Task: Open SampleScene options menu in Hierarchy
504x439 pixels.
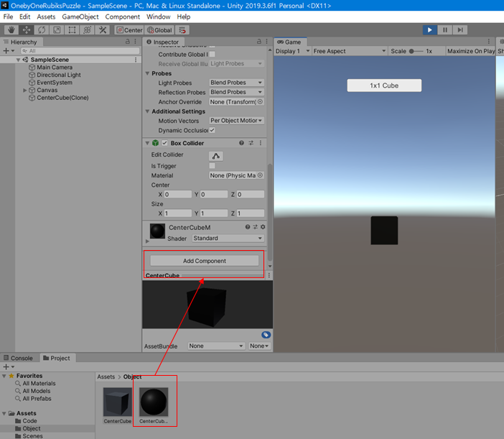Action: pyautogui.click(x=136, y=60)
